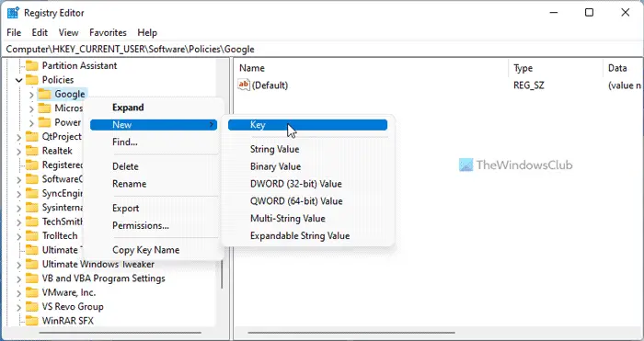
Task: Expand the VS Revo Group node
Action: click(19, 307)
